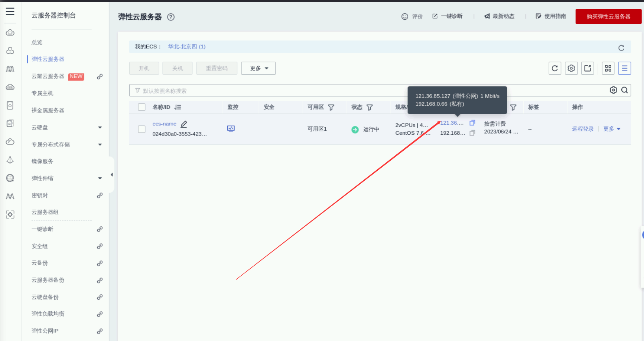Open the ecs-name server link

(164, 124)
